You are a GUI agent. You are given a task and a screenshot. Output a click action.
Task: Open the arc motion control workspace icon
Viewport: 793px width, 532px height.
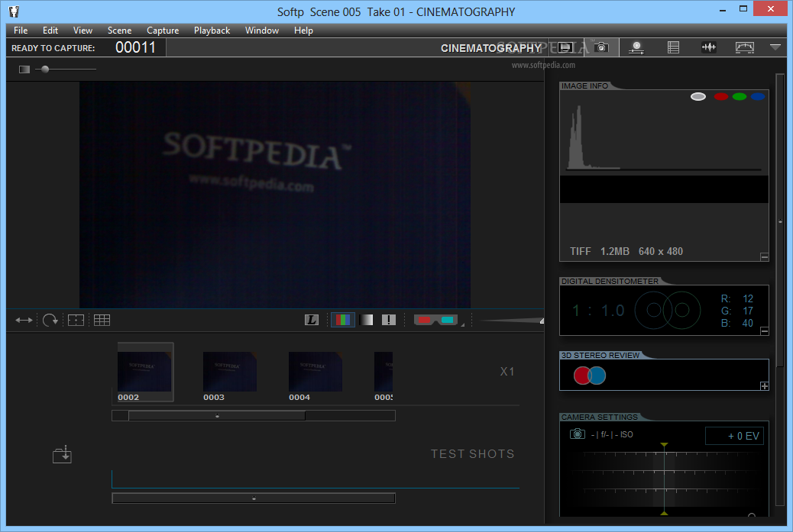click(x=744, y=47)
